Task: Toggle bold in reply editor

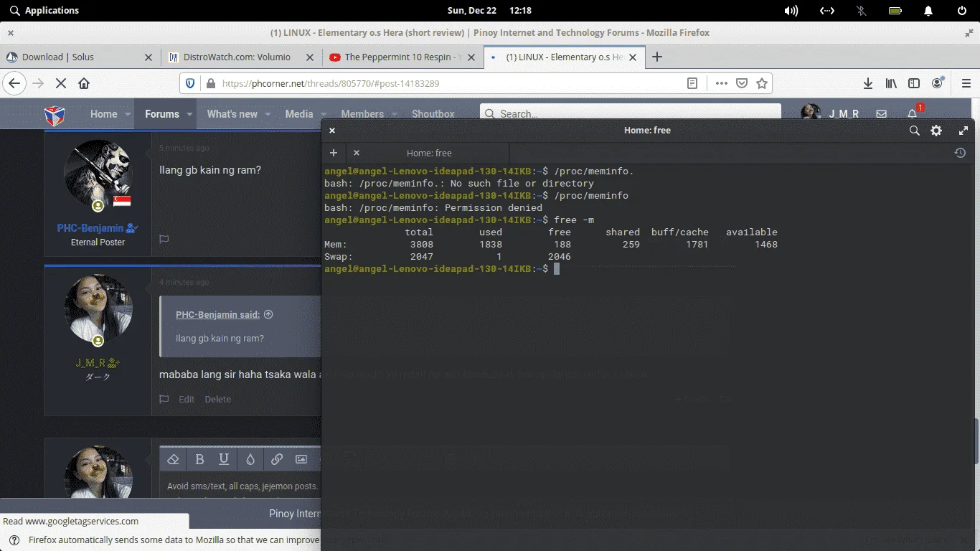Action: pos(199,459)
